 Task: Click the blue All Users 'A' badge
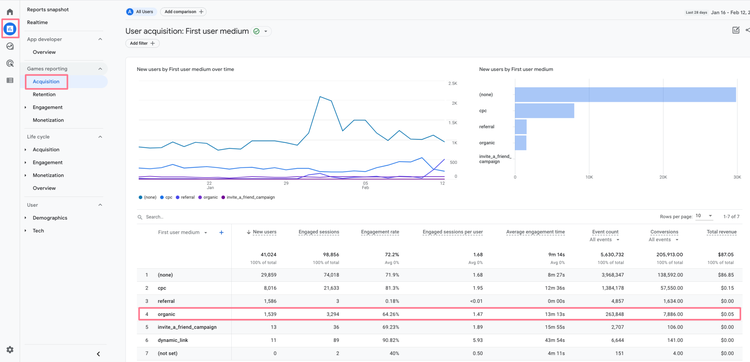click(130, 11)
